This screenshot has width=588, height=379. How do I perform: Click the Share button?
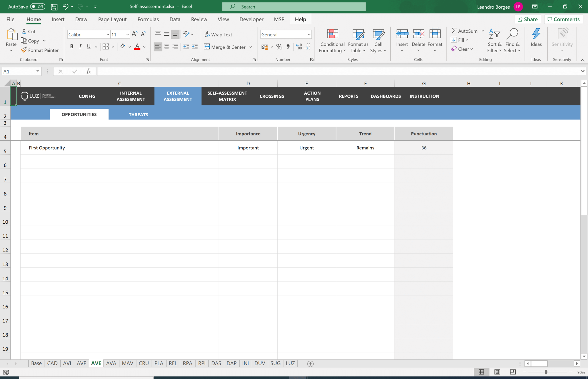pos(528,19)
